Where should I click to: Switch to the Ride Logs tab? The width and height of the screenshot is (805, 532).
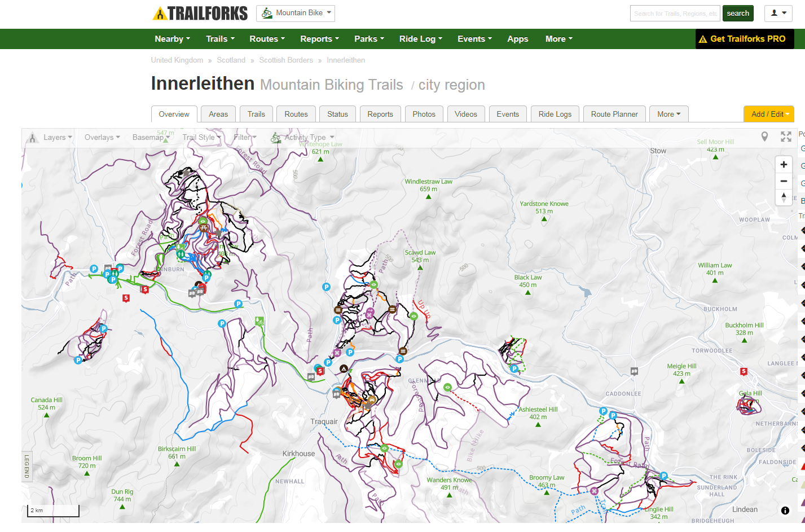[x=555, y=114]
